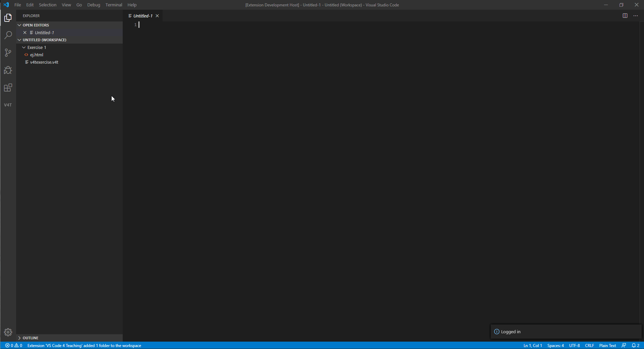Image resolution: width=644 pixels, height=349 pixels.
Task: Click the info icon in Logged in notification
Action: click(x=497, y=332)
